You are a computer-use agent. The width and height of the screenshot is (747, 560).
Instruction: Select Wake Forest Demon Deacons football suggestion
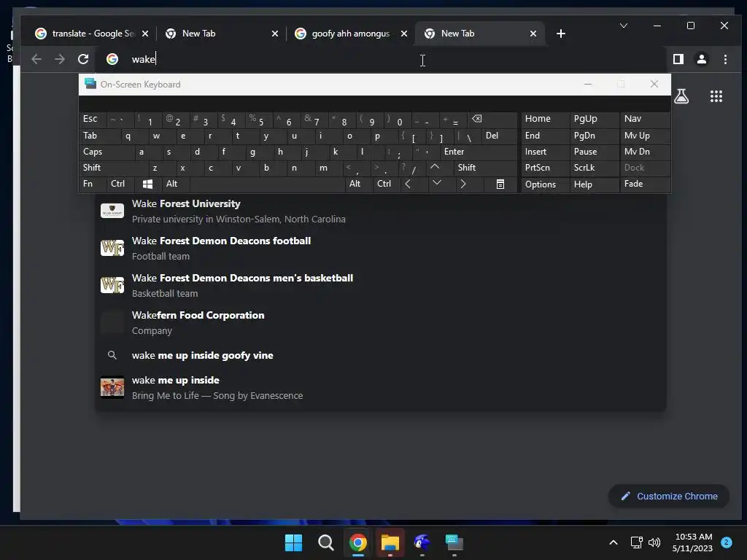(x=380, y=248)
